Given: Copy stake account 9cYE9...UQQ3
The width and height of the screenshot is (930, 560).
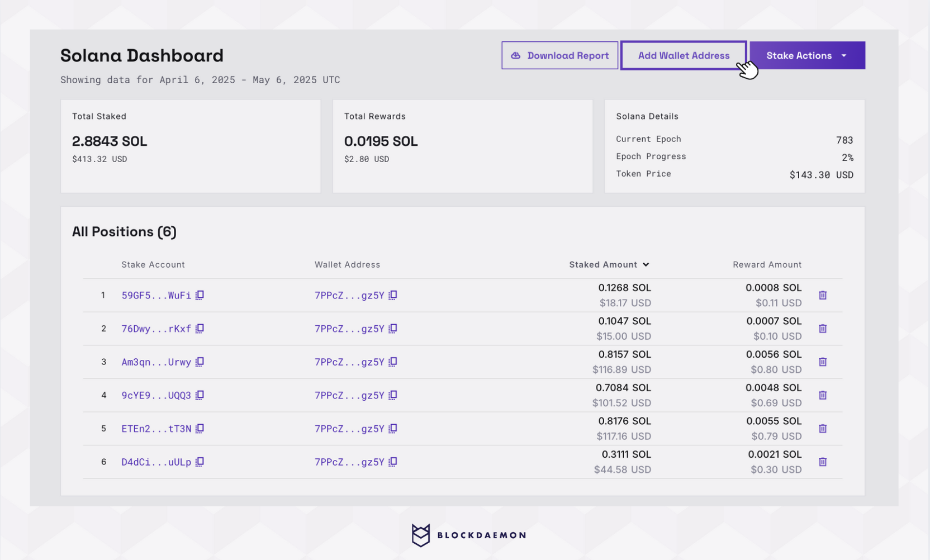Looking at the screenshot, I should (200, 395).
